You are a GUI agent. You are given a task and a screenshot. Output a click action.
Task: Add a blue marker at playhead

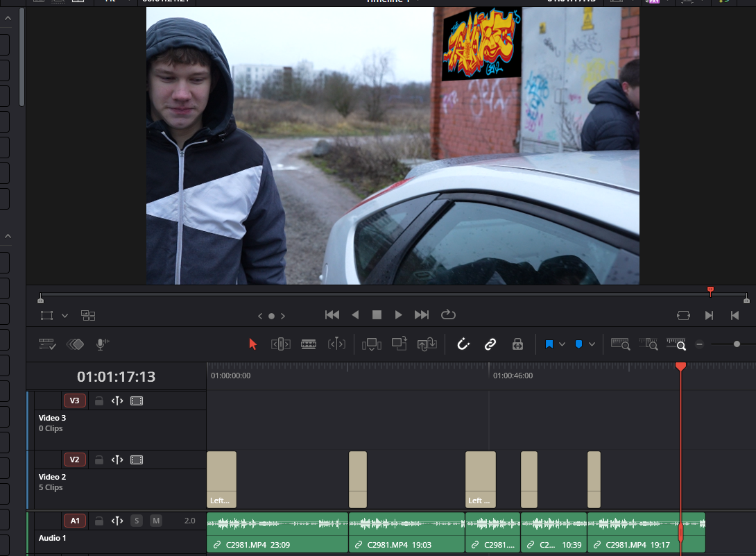(578, 344)
